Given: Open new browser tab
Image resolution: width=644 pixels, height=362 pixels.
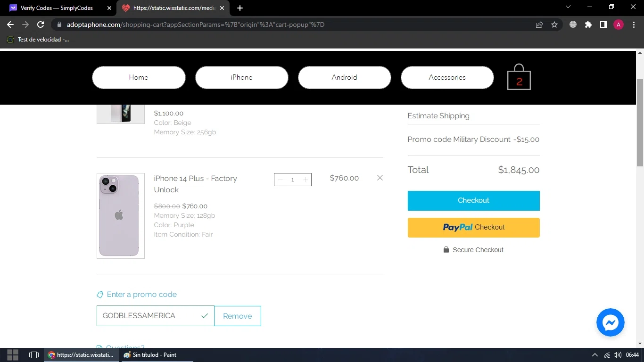Looking at the screenshot, I should coord(240,8).
